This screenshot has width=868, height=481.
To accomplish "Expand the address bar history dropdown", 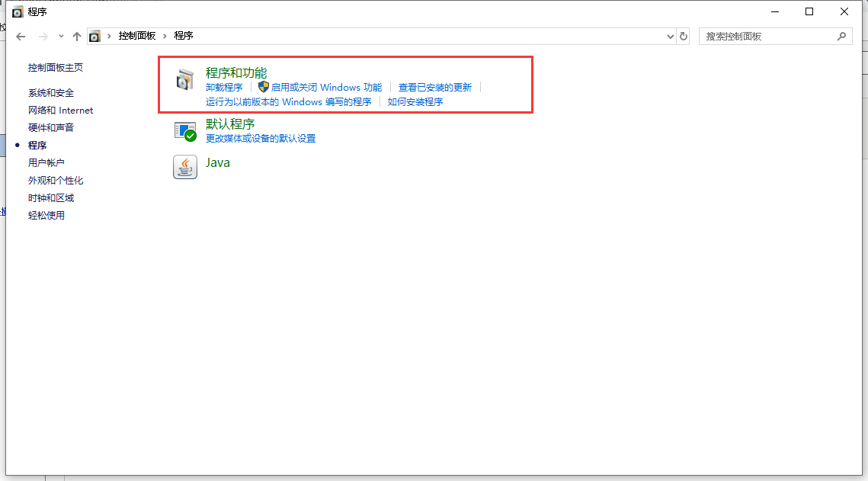I will point(671,37).
